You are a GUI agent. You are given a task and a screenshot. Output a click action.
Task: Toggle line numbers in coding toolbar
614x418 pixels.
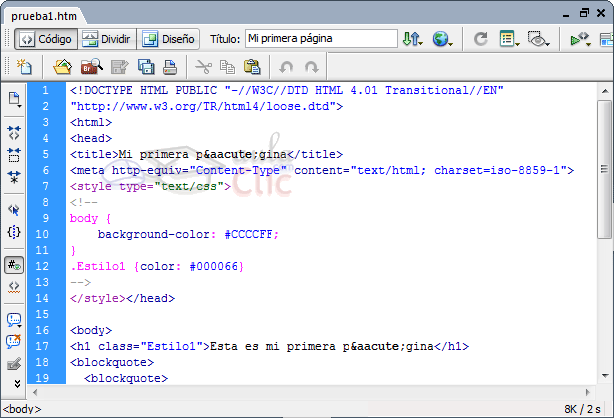tap(14, 265)
